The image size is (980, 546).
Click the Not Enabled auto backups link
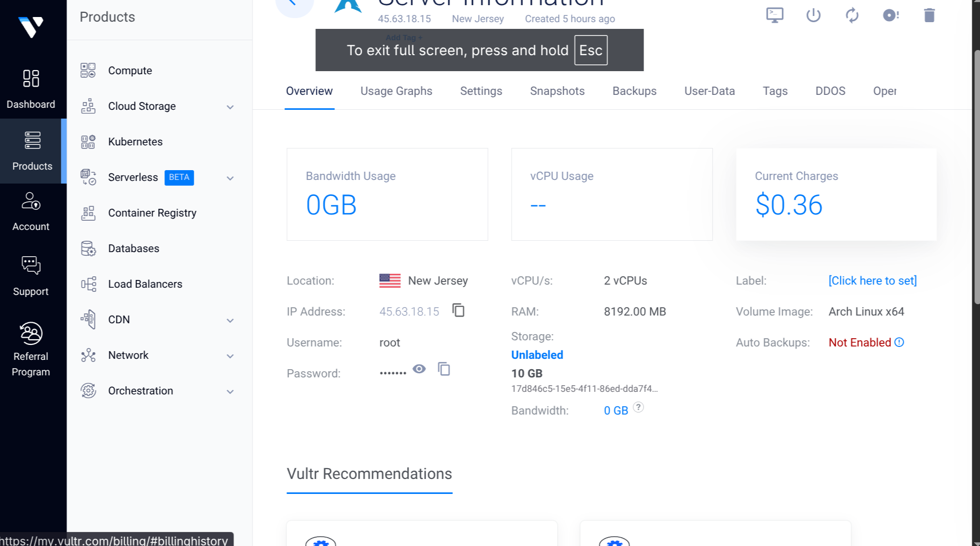859,343
